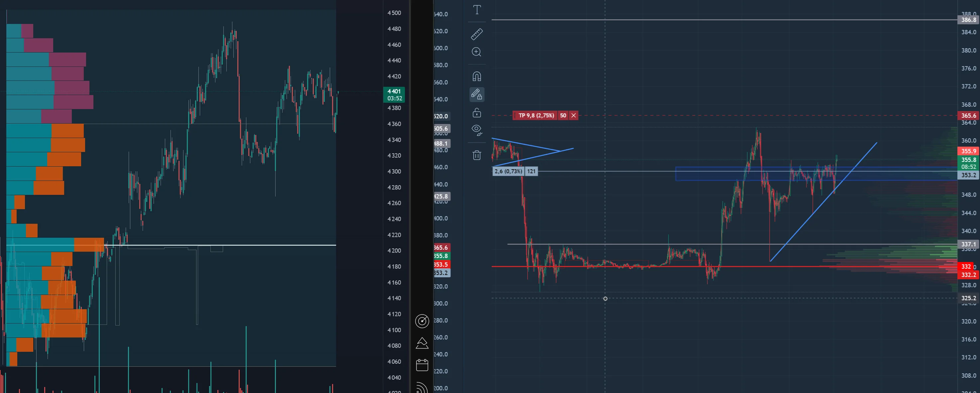Select the Text drawing tool

point(477,10)
